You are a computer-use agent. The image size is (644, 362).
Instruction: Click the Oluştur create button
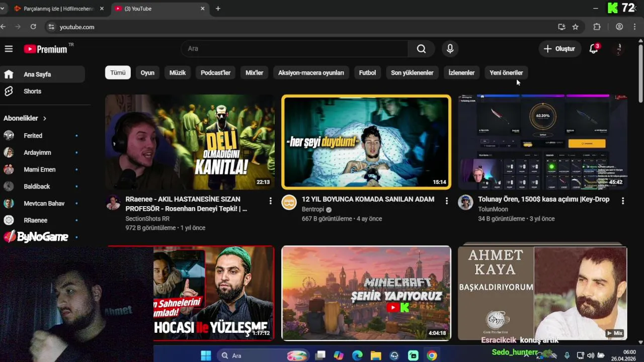[x=559, y=49]
